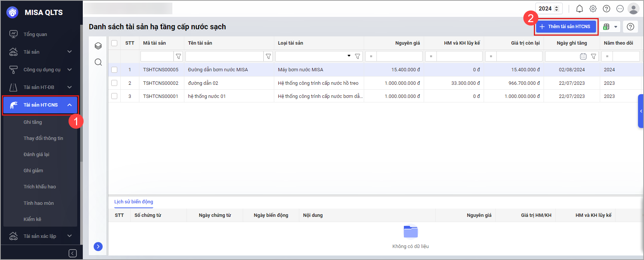
Task: Open Excel export icon
Action: tap(606, 27)
